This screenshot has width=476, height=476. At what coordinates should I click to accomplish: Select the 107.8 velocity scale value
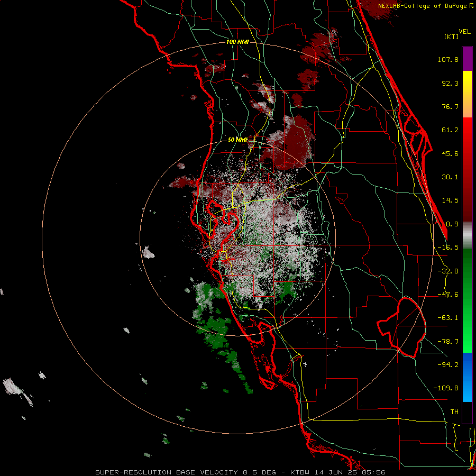tap(448, 59)
